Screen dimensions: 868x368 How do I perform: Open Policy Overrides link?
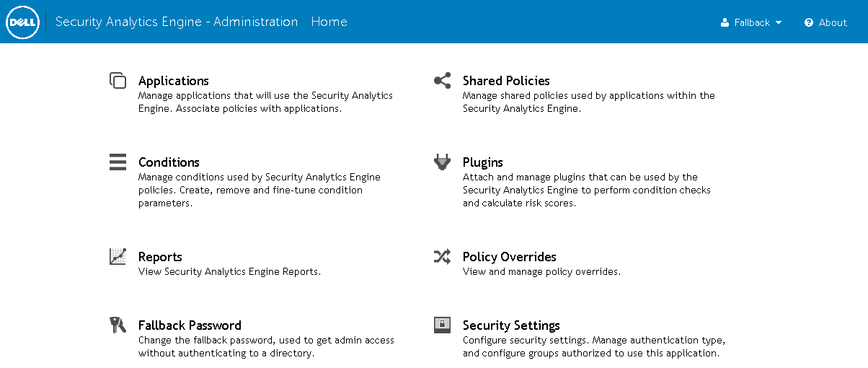click(x=510, y=257)
